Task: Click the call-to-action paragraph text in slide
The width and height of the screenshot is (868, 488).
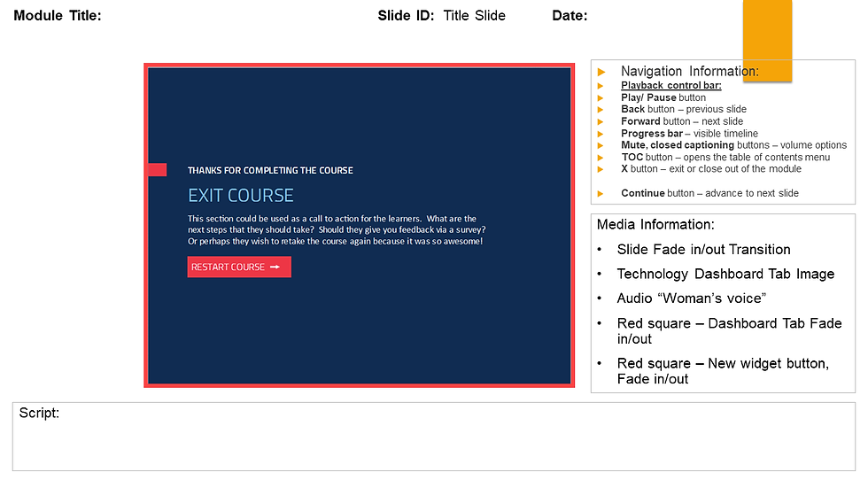Action: tap(337, 229)
